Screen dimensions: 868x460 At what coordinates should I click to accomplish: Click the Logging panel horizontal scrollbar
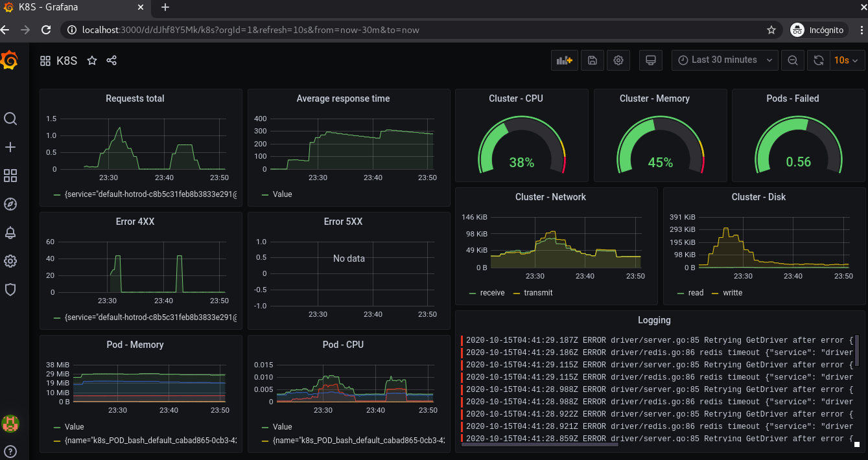point(541,444)
